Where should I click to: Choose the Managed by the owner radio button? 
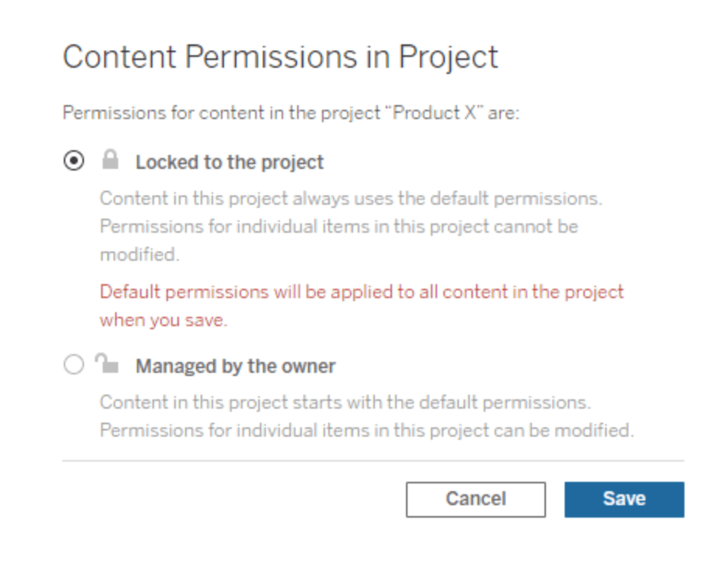[x=74, y=365]
